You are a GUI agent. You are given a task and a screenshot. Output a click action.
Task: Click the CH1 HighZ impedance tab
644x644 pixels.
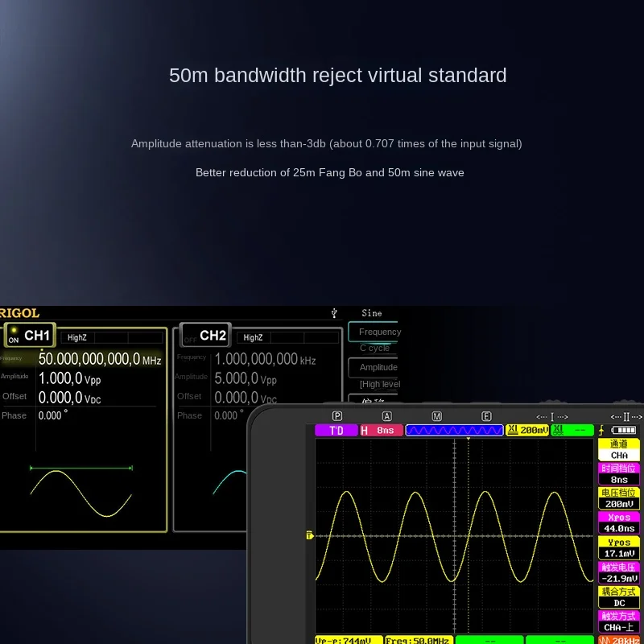(x=77, y=337)
